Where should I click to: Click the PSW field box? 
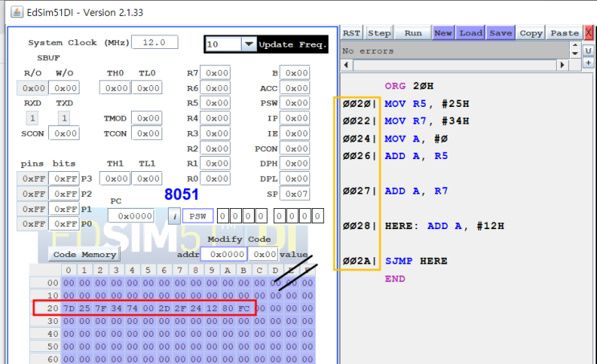198,216
